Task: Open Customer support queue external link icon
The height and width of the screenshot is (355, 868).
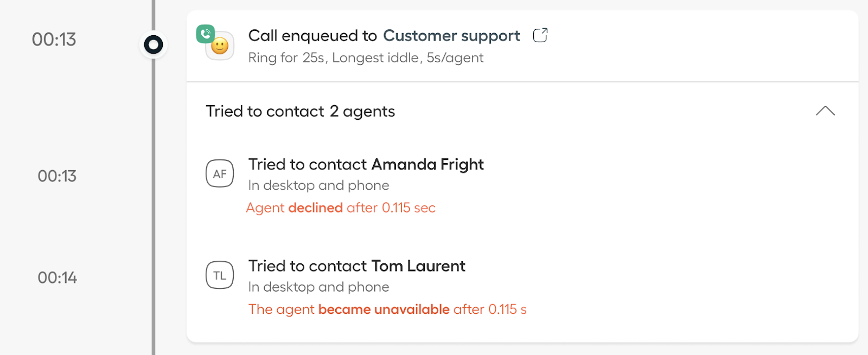Action: click(540, 35)
